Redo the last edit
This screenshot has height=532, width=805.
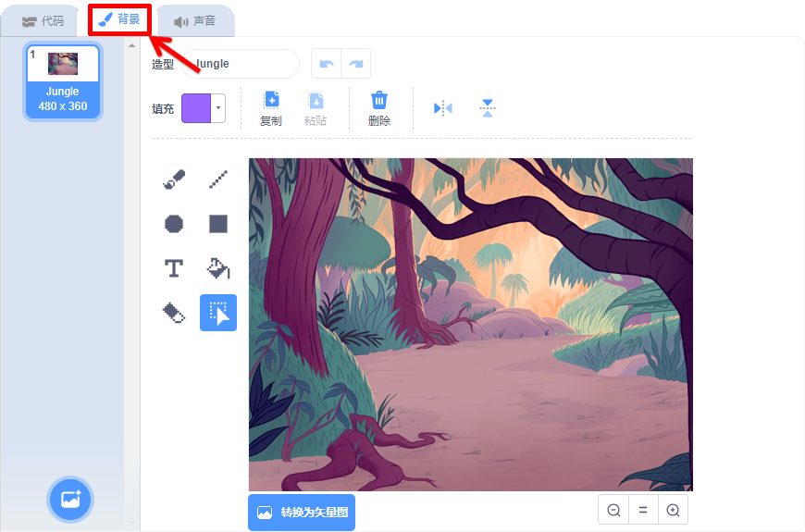point(356,64)
